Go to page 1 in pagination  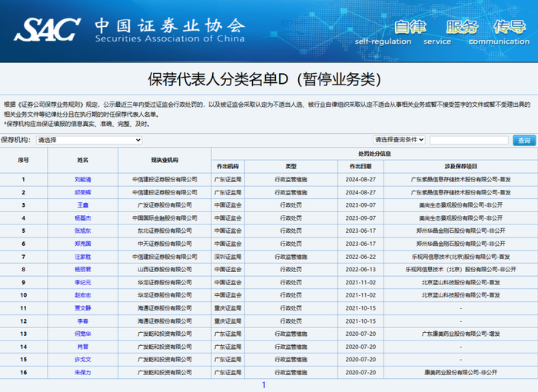tap(264, 385)
